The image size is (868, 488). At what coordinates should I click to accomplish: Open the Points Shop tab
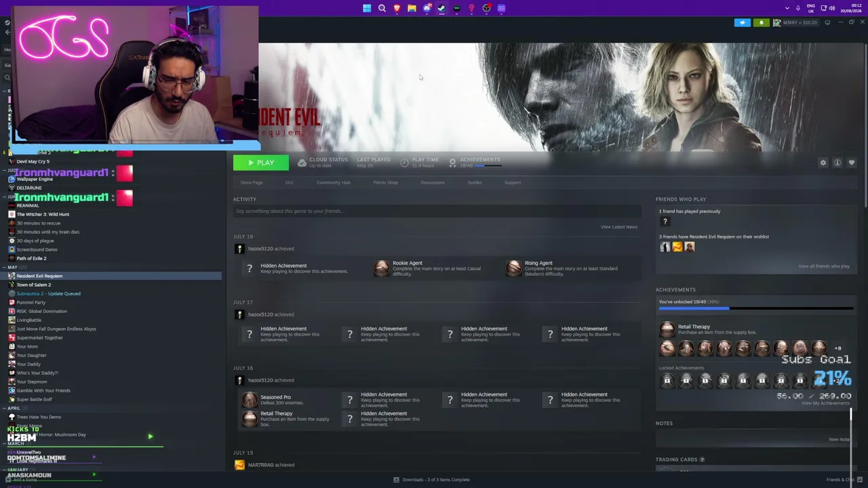[x=385, y=182]
